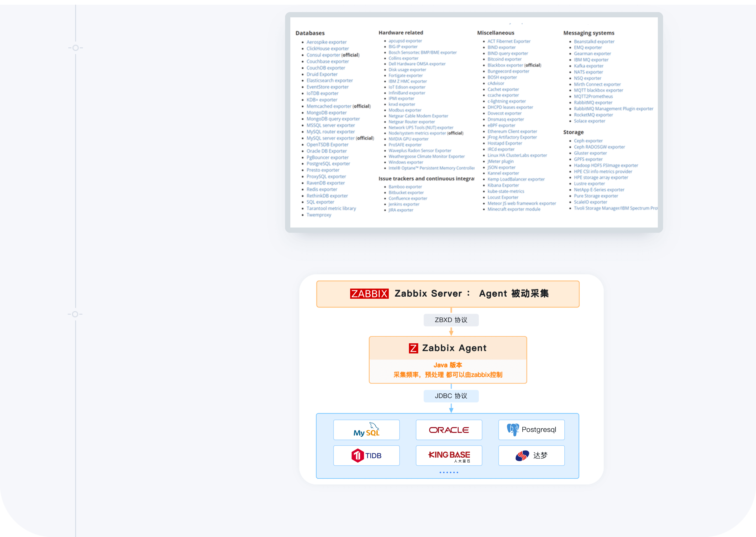756x537 pixels.
Task: Click the Zabbix Server Agent 被动采集 header box
Action: click(x=448, y=294)
